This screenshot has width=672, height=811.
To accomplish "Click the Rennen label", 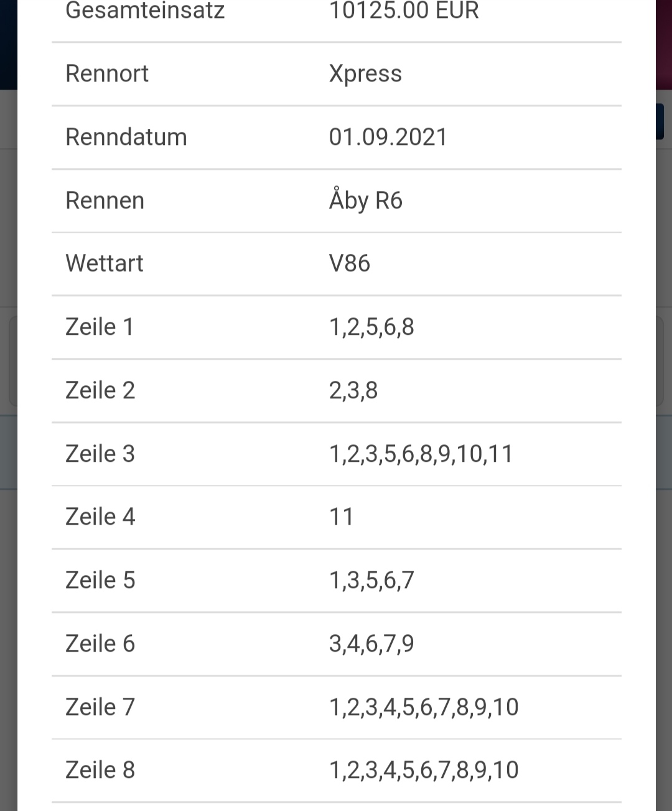I will (105, 200).
